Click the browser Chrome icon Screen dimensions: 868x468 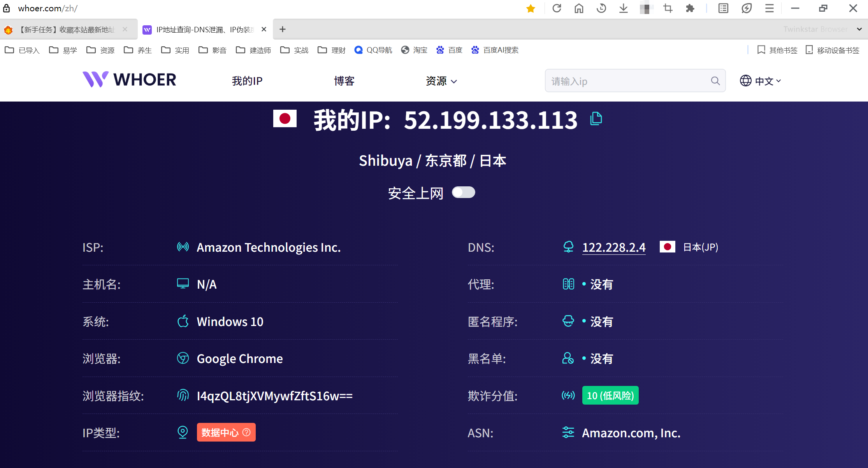tap(183, 358)
